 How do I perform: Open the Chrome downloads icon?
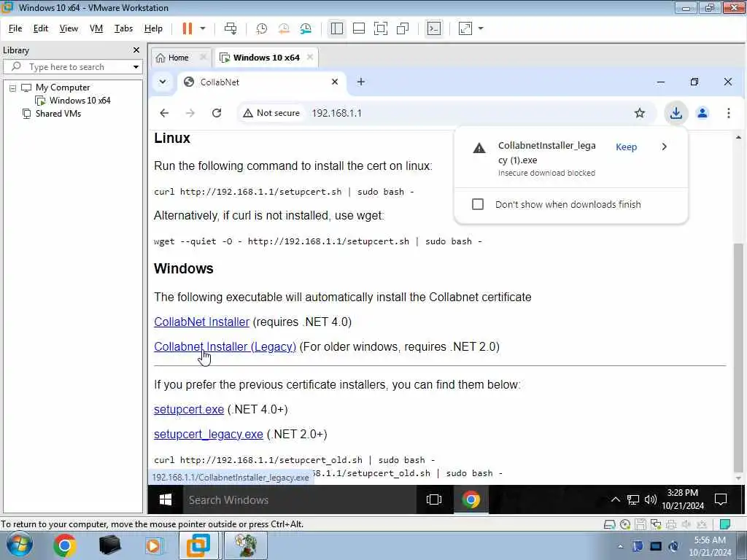coord(676,113)
